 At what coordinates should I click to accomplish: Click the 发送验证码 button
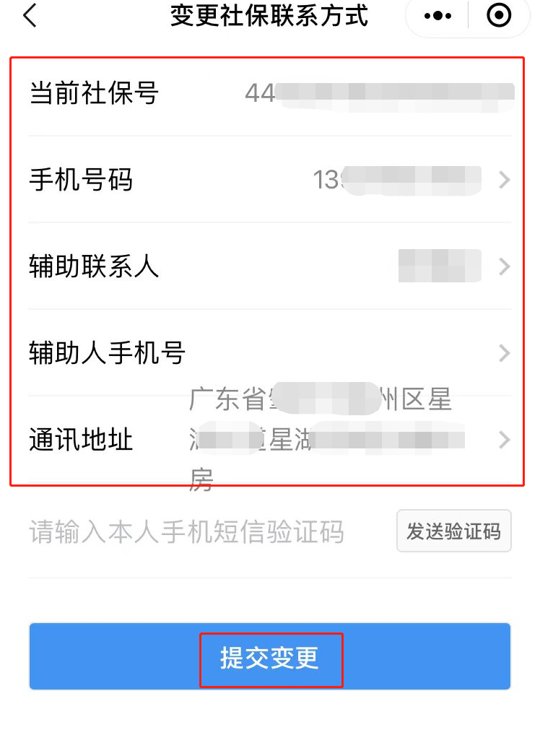(x=453, y=531)
